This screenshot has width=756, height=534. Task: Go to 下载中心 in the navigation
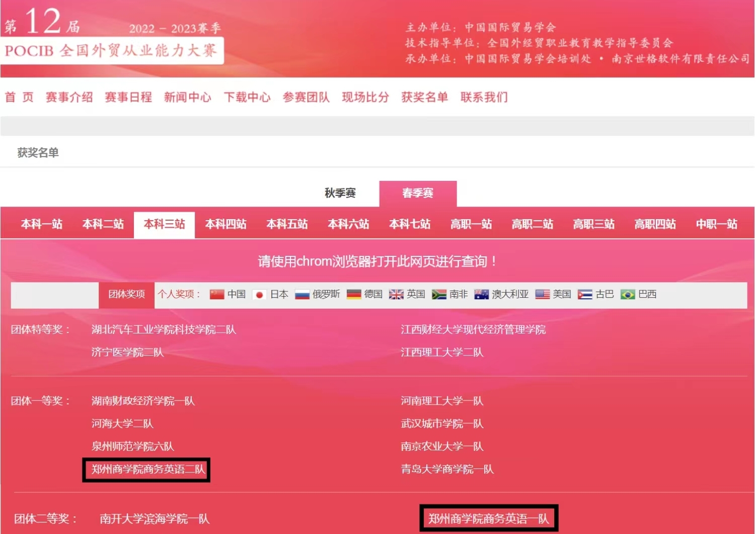(247, 97)
